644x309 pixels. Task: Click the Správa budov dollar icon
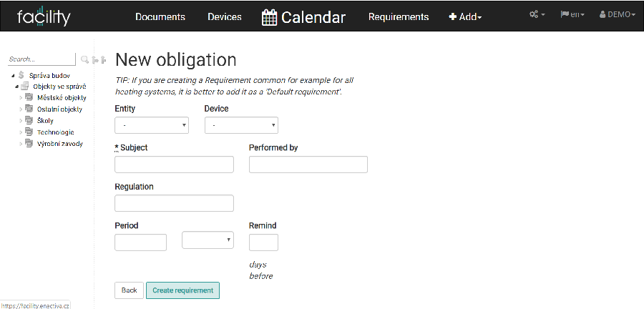[21, 75]
